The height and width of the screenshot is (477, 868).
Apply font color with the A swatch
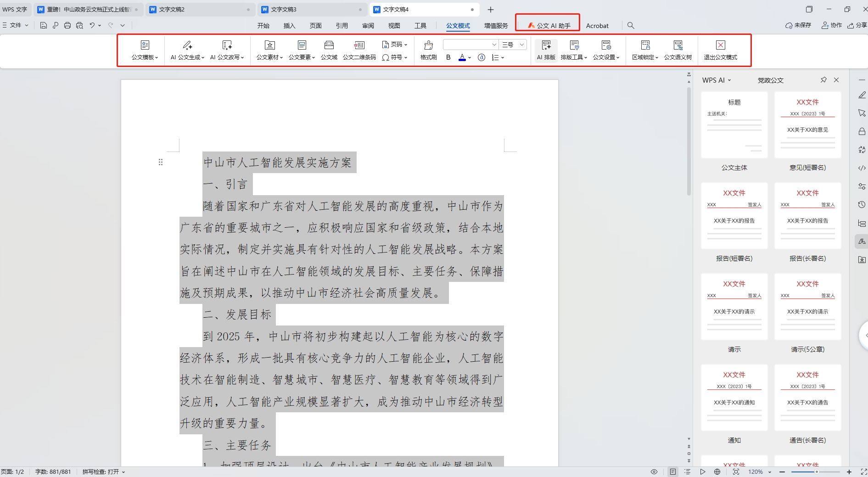click(x=462, y=57)
